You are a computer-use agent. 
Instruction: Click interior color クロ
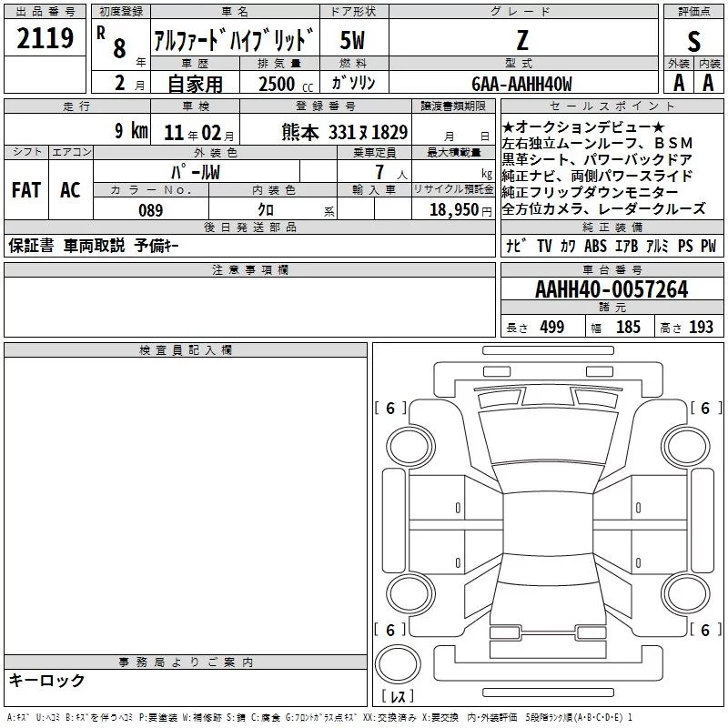pyautogui.click(x=266, y=209)
